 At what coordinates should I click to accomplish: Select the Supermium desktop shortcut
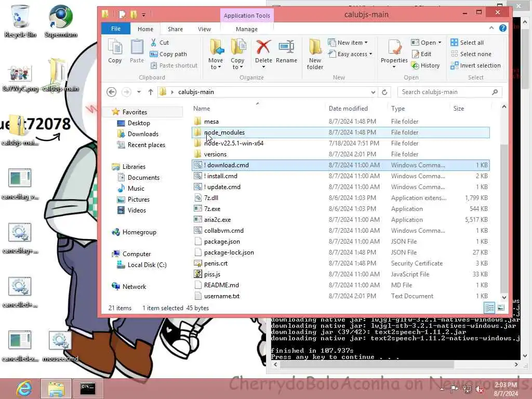61,21
